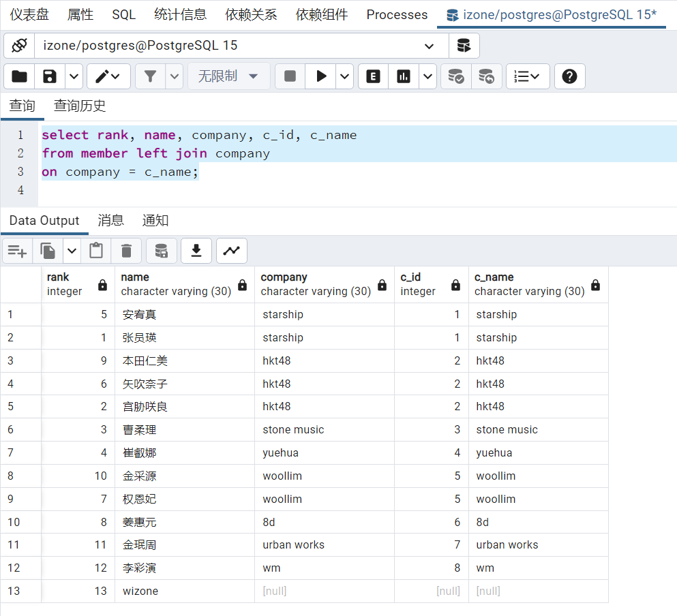Expand the Execute options arrow
Image resolution: width=677 pixels, height=616 pixels.
pos(344,76)
